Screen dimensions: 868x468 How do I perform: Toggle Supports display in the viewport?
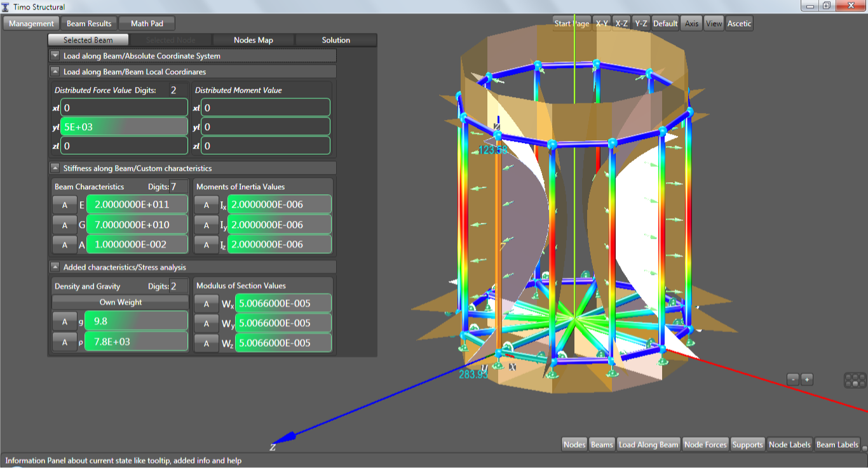click(747, 444)
